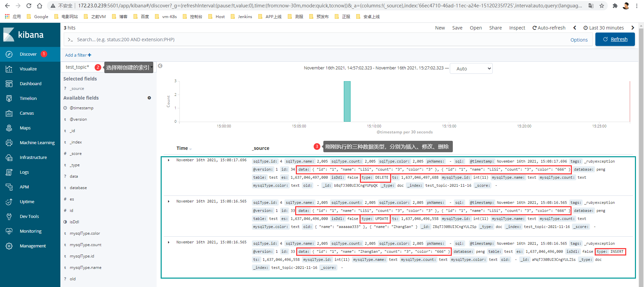Viewport: 644px width, 287px height.
Task: Click the histogram bar at 15:08
Action: point(347,101)
